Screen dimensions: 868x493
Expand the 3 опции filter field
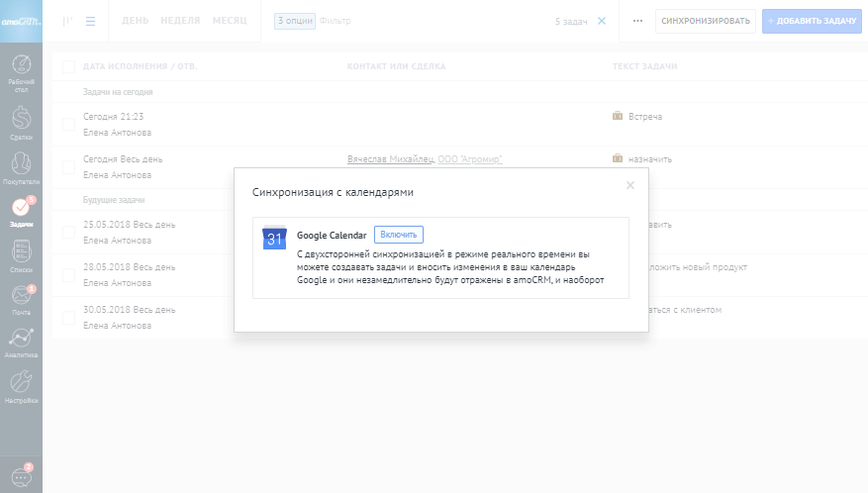click(294, 21)
